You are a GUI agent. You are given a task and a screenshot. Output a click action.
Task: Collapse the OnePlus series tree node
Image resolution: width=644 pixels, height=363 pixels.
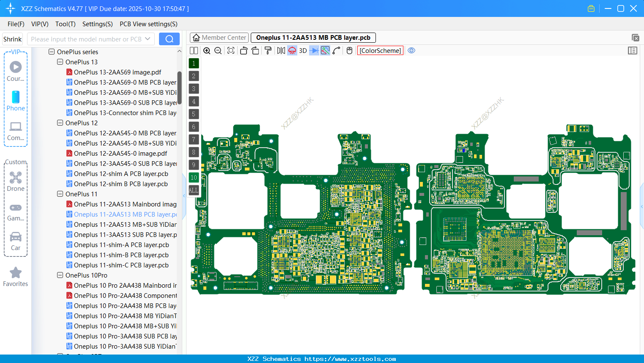(x=51, y=52)
